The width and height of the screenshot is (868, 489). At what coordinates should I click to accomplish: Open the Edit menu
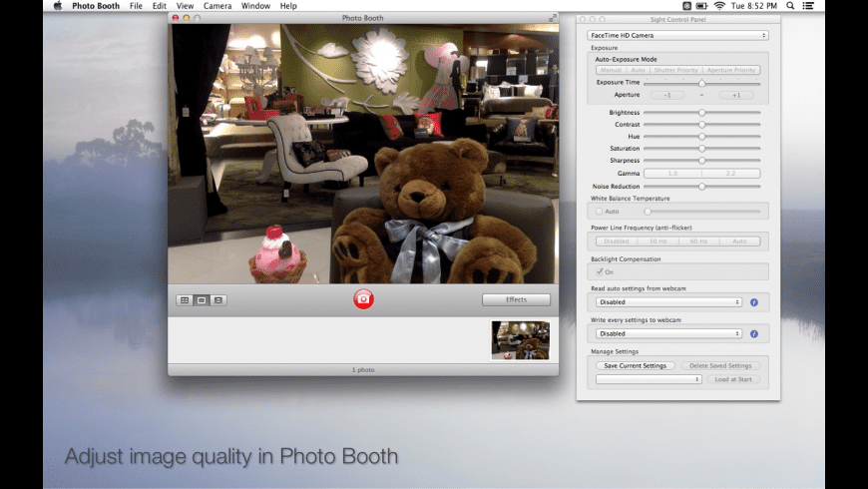point(160,6)
